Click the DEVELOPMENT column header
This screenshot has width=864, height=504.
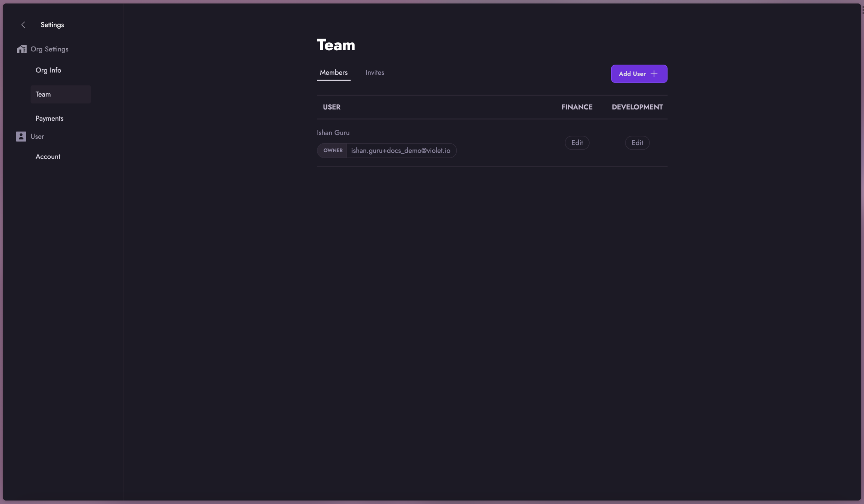pyautogui.click(x=637, y=107)
